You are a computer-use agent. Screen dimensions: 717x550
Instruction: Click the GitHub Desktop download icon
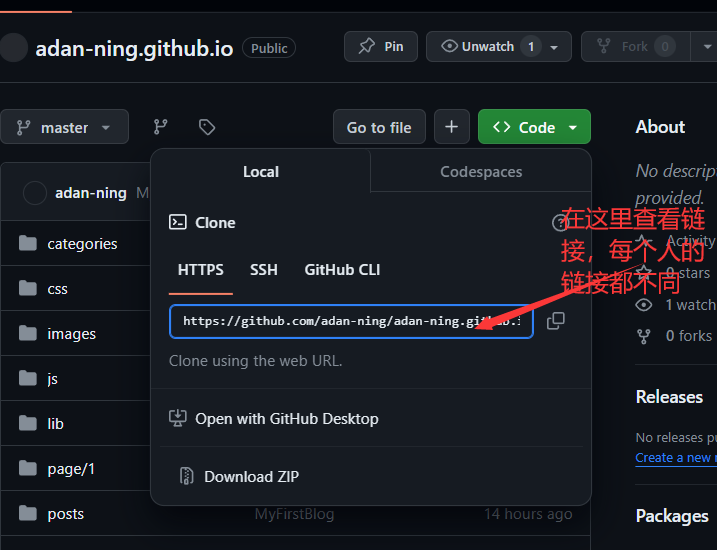[x=177, y=418]
